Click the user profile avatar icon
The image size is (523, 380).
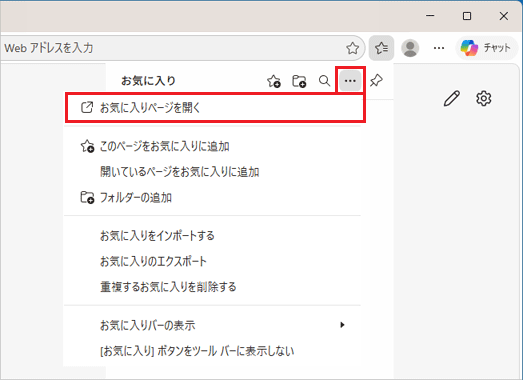point(410,48)
